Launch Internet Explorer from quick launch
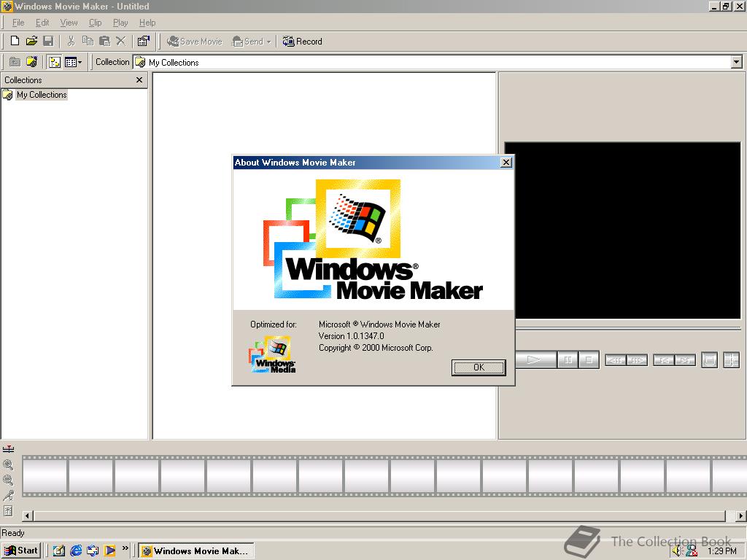This screenshot has width=747, height=560. (76, 551)
